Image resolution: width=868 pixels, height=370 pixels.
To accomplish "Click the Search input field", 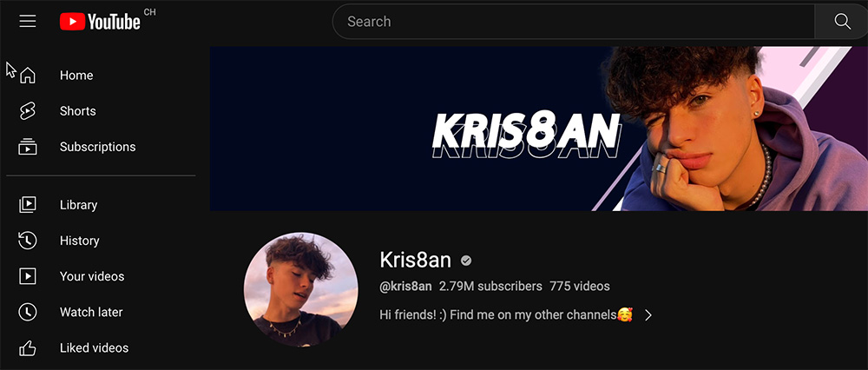I will click(x=574, y=22).
